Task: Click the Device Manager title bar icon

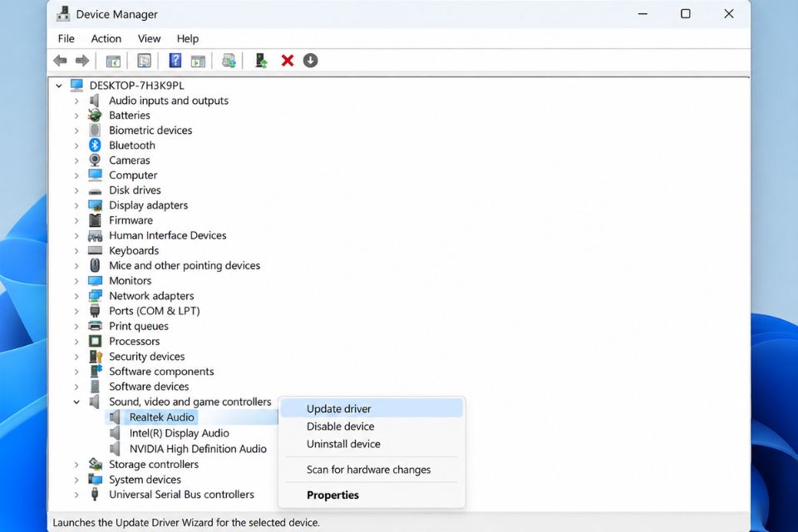Action: pyautogui.click(x=63, y=14)
